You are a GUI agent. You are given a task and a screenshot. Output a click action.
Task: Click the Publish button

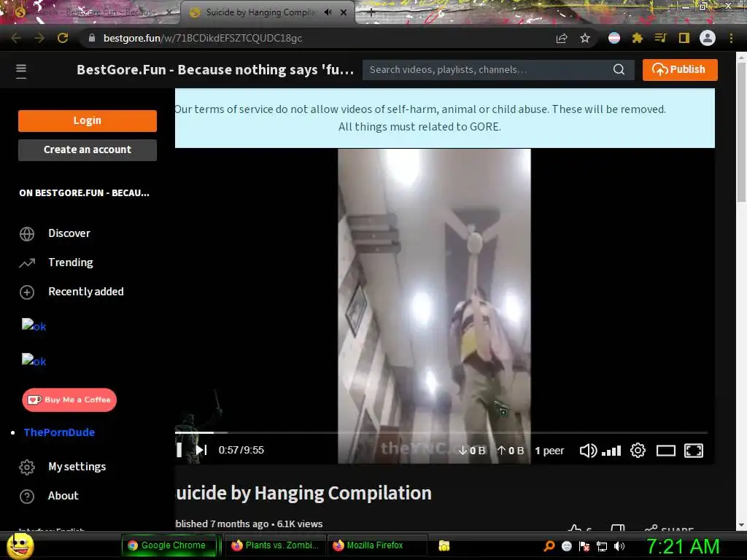[680, 69]
